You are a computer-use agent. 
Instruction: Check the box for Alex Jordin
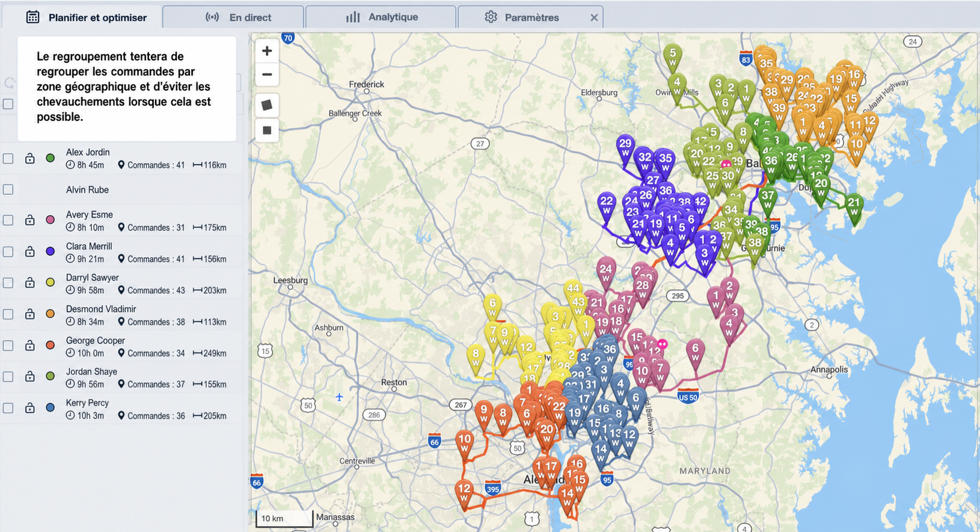[x=8, y=159]
